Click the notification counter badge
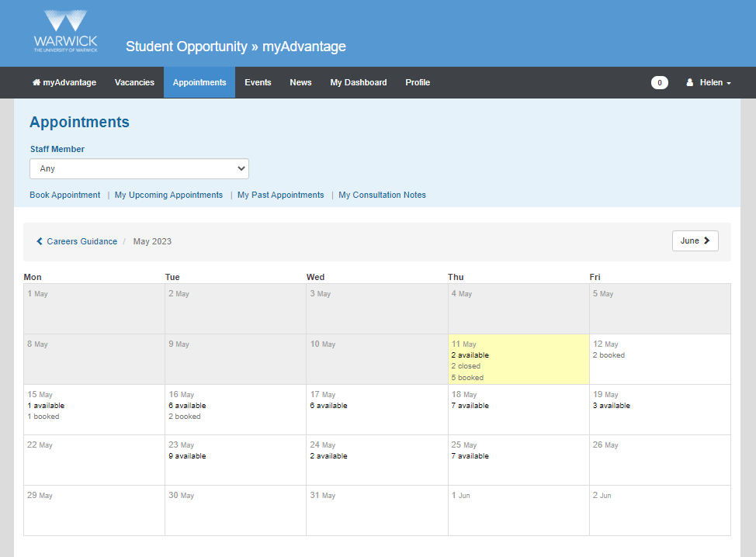Viewport: 756px width, 557px height. (x=659, y=83)
